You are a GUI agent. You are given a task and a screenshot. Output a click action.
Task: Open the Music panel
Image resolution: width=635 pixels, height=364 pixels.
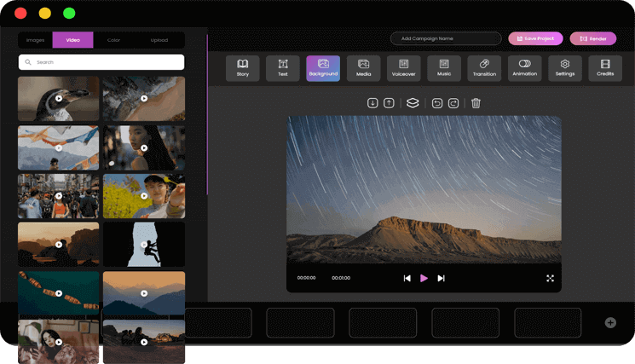444,68
